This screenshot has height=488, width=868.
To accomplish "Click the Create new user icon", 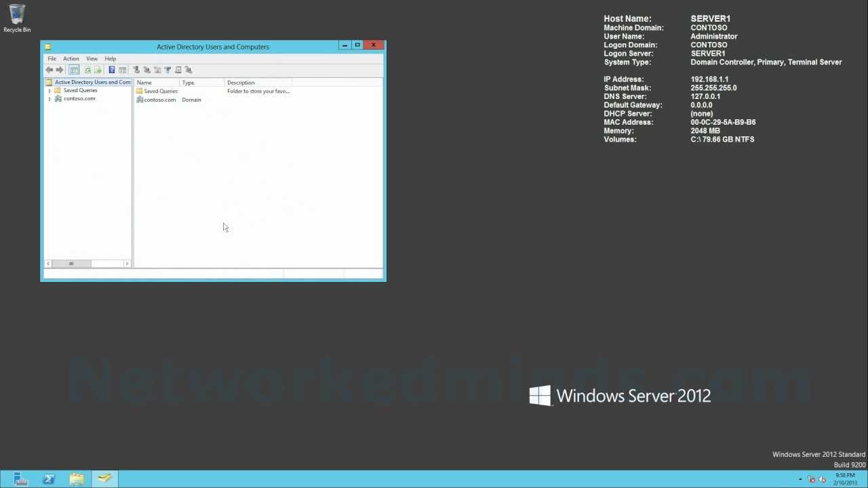I will pos(136,70).
